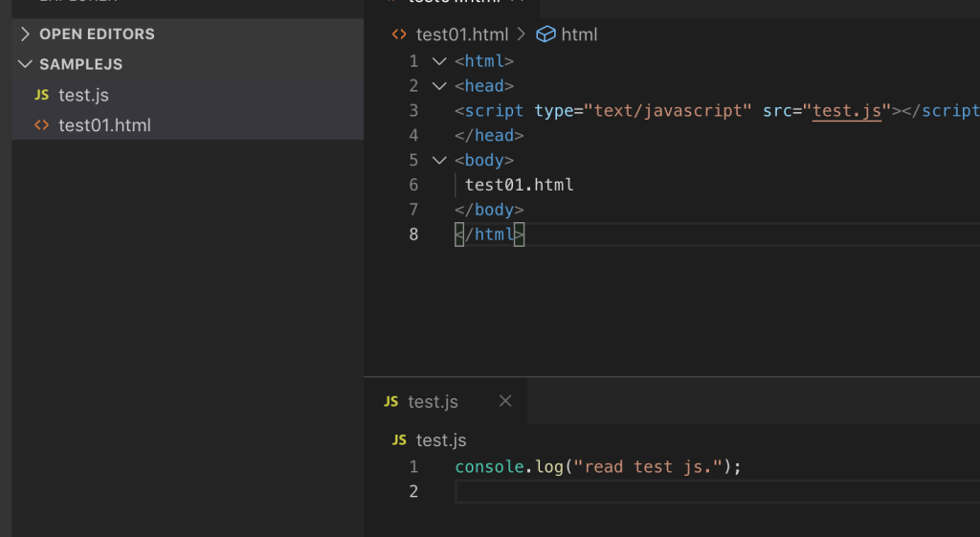Click line number 8 in the HTML editor
This screenshot has width=980, height=537.
[x=413, y=235]
